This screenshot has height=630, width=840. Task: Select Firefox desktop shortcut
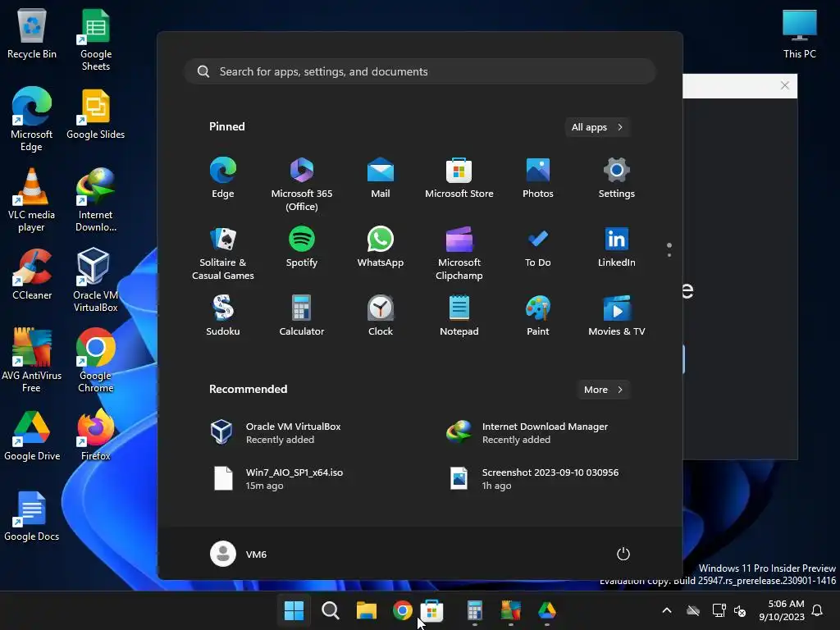pos(96,435)
